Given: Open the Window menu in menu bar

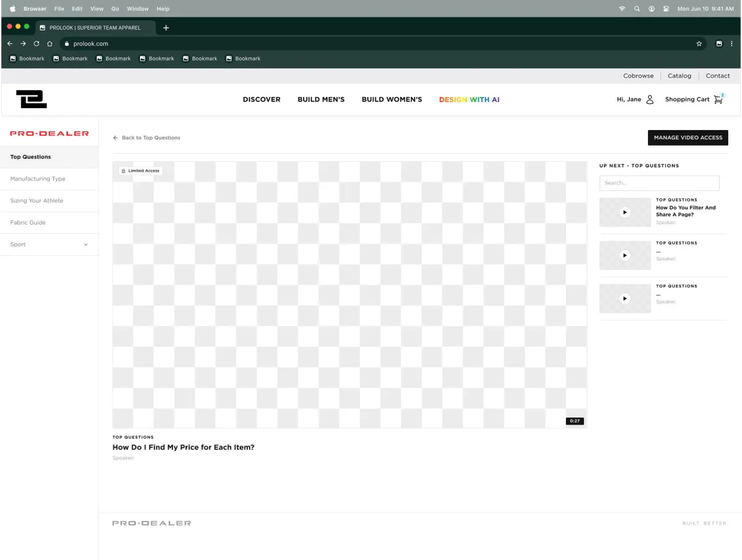Looking at the screenshot, I should coord(138,9).
